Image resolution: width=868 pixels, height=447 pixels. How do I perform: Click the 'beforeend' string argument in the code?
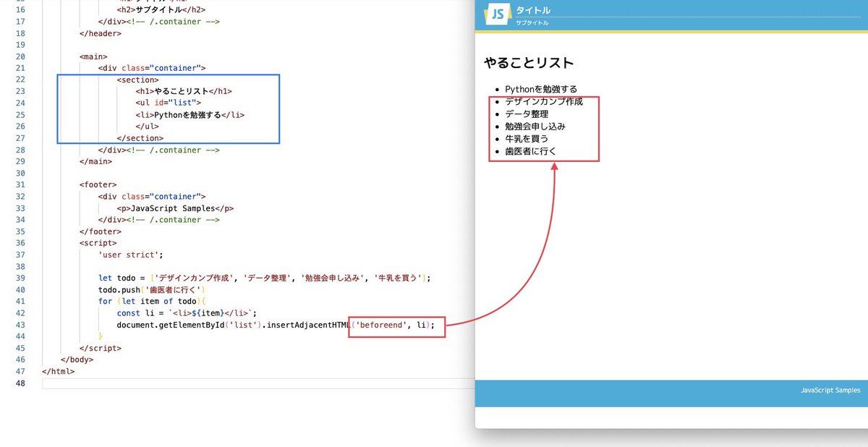click(x=380, y=325)
